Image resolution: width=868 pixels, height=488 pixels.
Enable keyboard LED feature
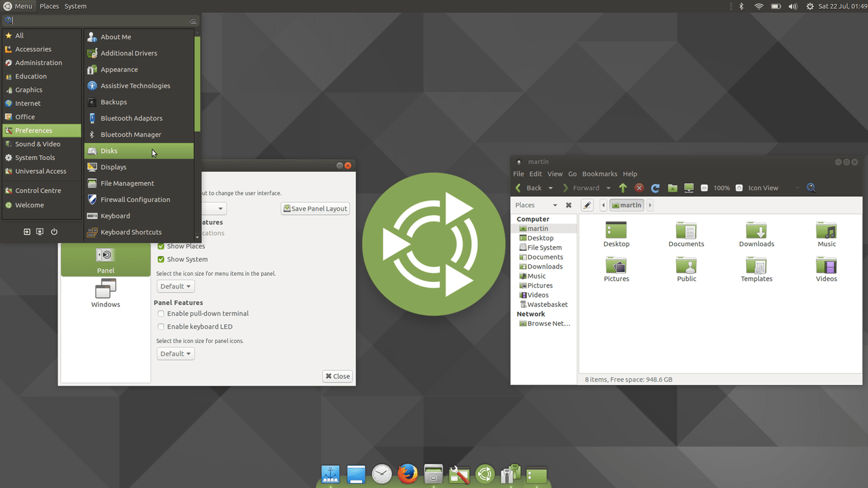pos(161,326)
